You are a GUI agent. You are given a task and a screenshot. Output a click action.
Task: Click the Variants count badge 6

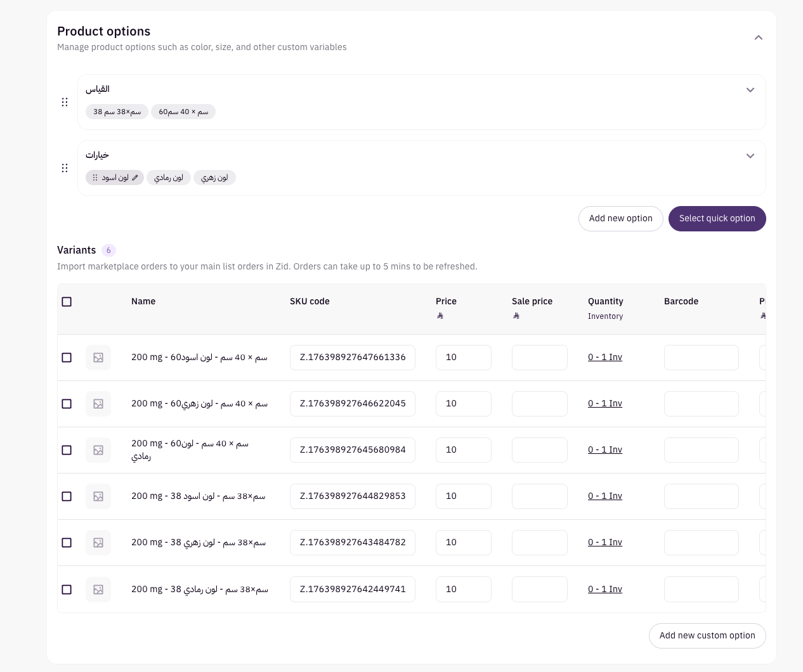pyautogui.click(x=108, y=250)
